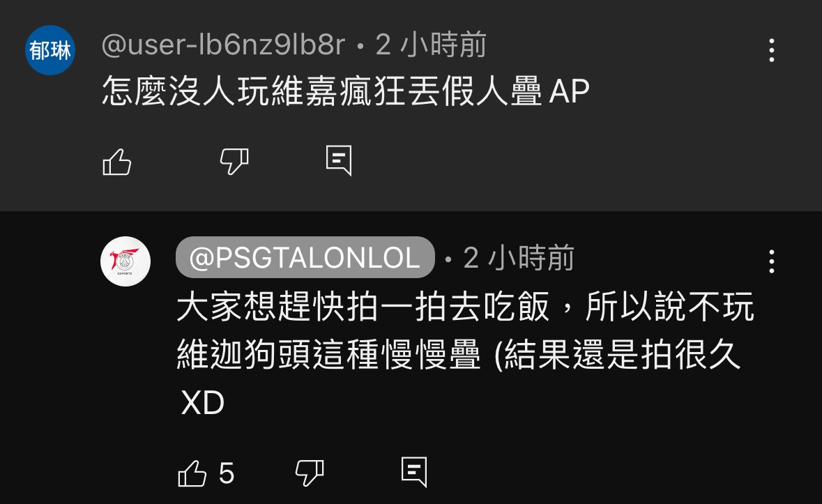Dislike the PSGTALONLOL reply
The image size is (822, 504).
pos(310,473)
